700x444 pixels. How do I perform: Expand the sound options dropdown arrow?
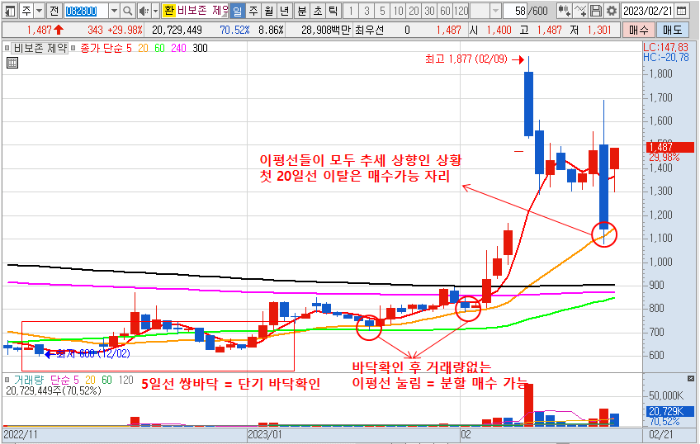point(155,11)
